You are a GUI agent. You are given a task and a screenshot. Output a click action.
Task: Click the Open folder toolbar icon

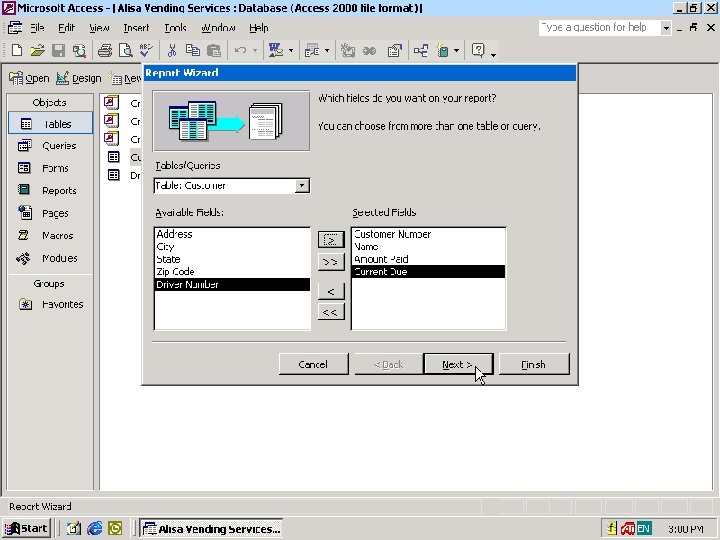[x=38, y=50]
